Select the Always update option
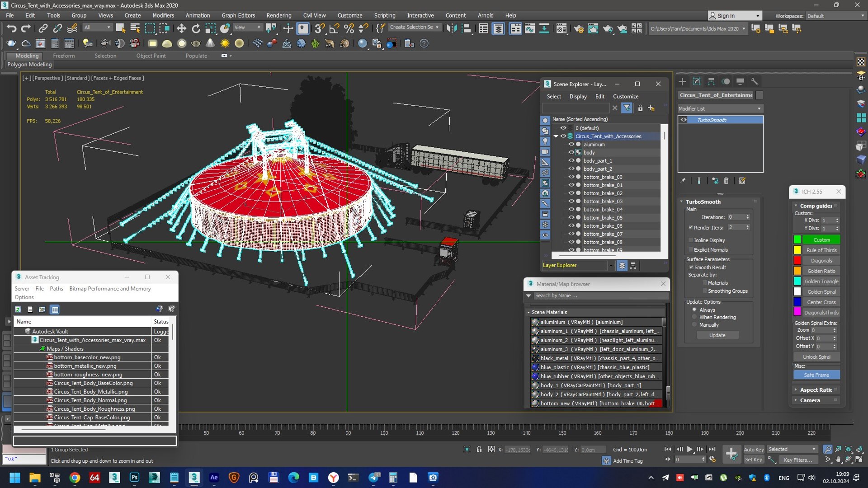The width and height of the screenshot is (868, 488). [x=694, y=310]
